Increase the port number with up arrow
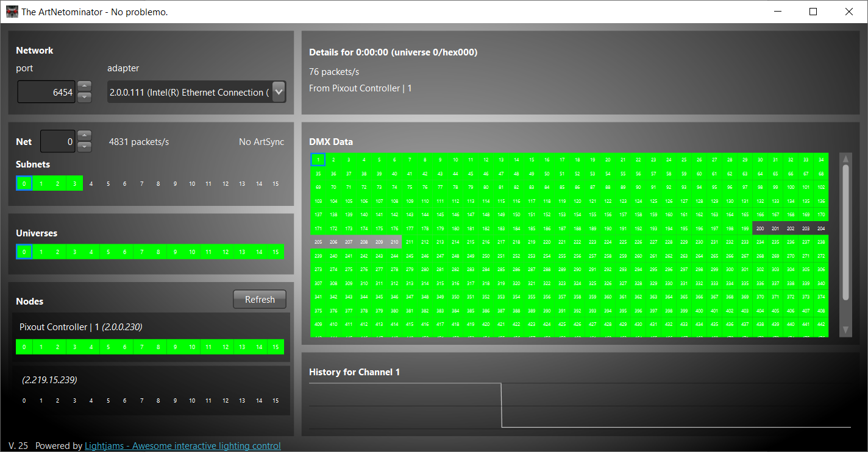Viewport: 868px width, 452px height. [x=85, y=87]
